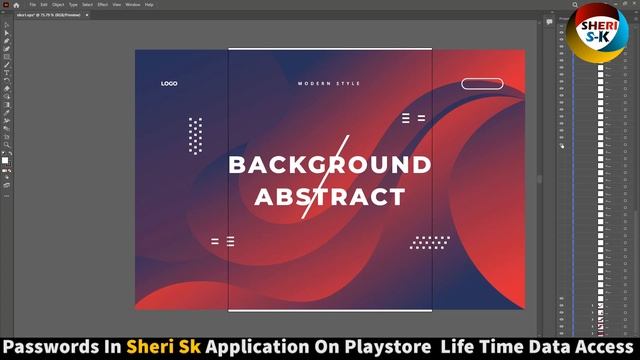Open the Object menu
Viewport: 640px width, 360px height.
58,5
